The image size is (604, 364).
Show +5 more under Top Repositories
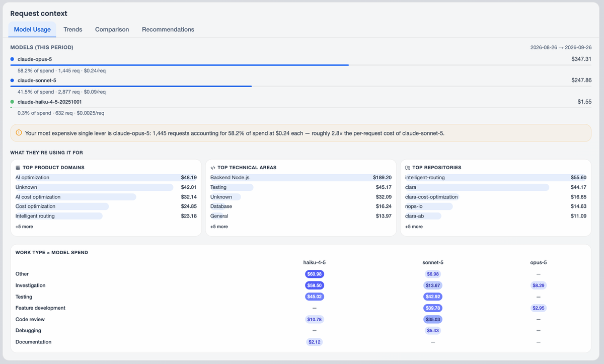click(x=414, y=227)
